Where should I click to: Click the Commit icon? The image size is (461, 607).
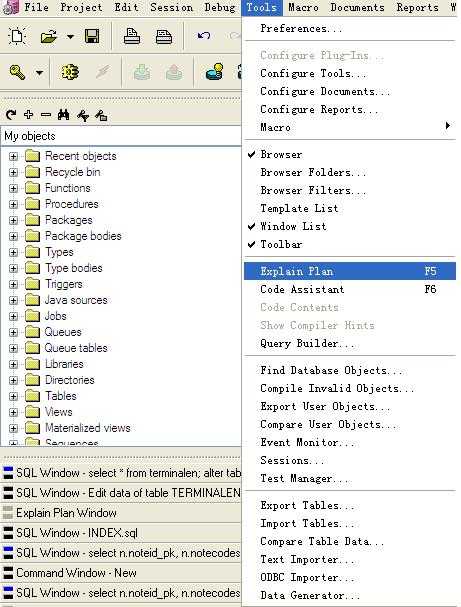pyautogui.click(x=142, y=72)
